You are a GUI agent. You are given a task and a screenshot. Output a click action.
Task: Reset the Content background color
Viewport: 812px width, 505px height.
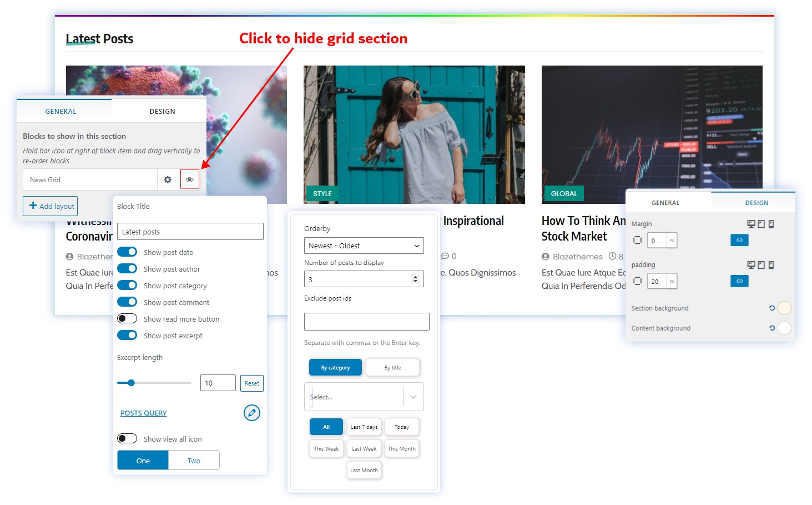(771, 328)
